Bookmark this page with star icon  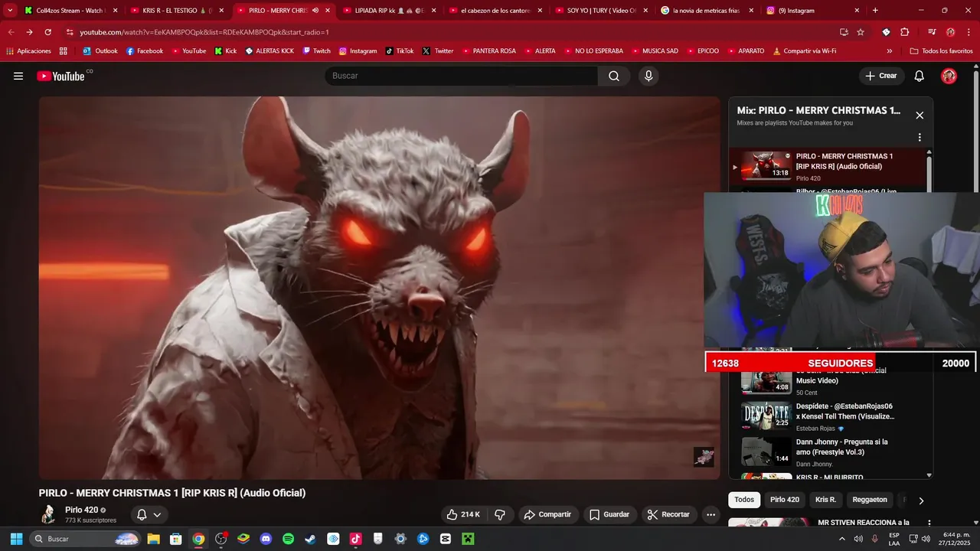861,32
